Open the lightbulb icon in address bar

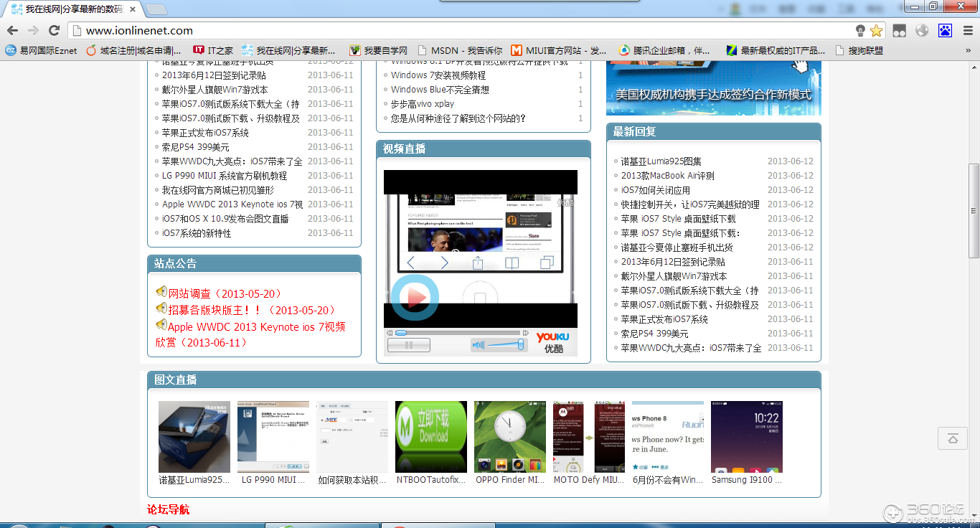pos(861,31)
